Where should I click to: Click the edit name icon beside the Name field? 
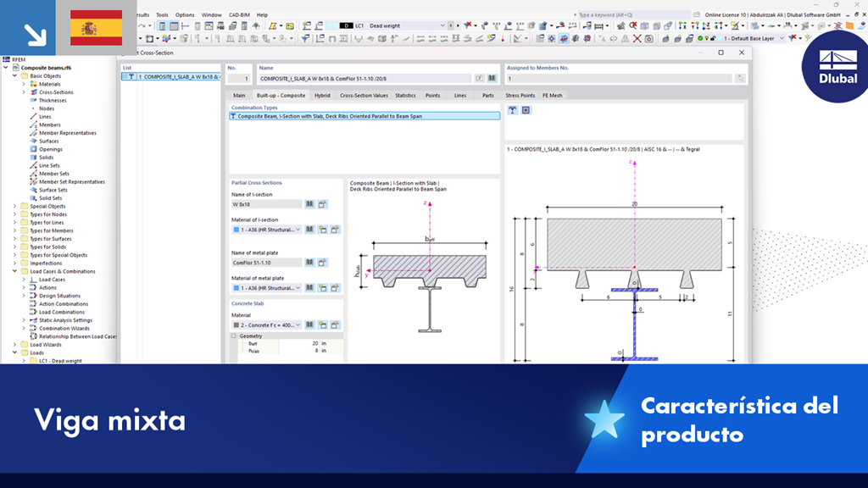[x=480, y=79]
